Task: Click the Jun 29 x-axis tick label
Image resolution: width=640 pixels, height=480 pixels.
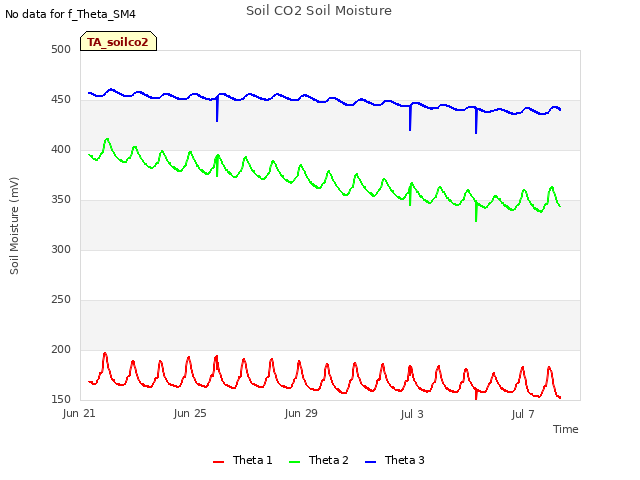Action: [301, 413]
